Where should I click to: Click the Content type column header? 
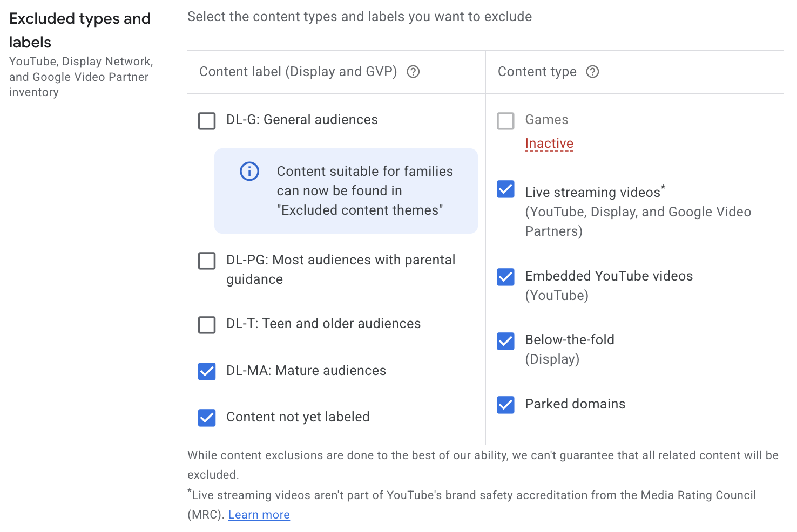[537, 71]
